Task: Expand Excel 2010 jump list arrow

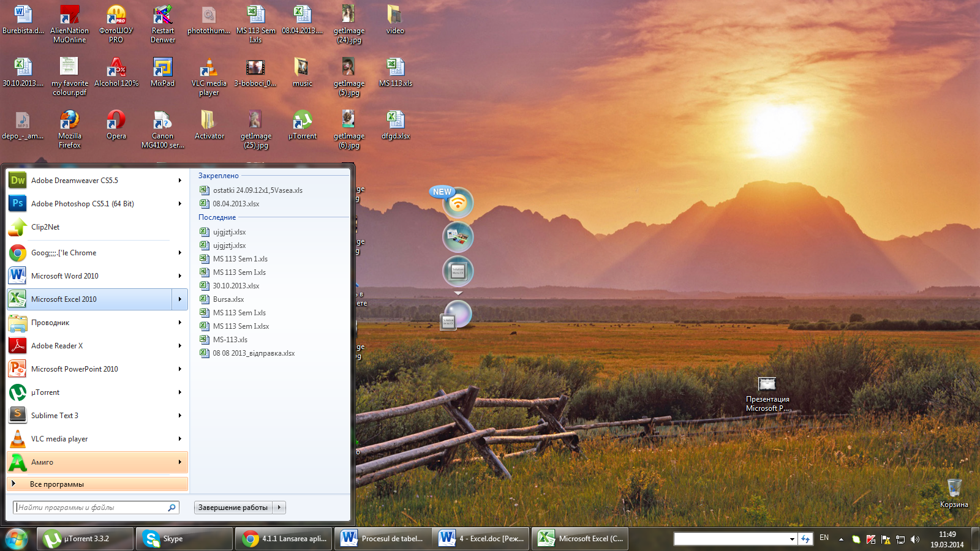Action: 180,299
